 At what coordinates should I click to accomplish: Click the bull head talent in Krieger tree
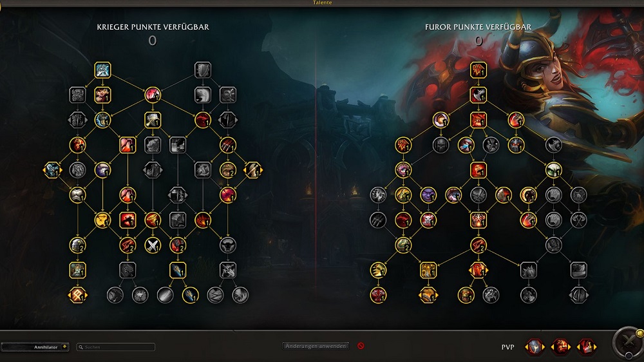(227, 245)
